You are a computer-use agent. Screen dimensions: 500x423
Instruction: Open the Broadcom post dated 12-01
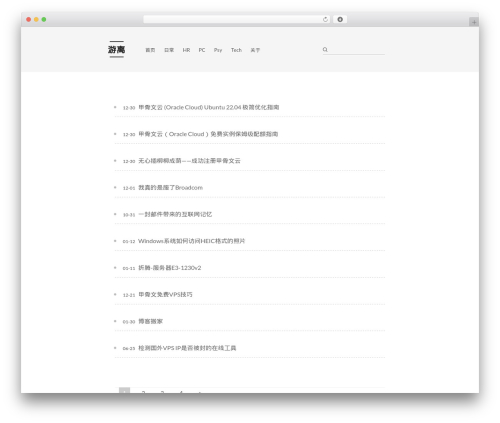click(x=170, y=188)
